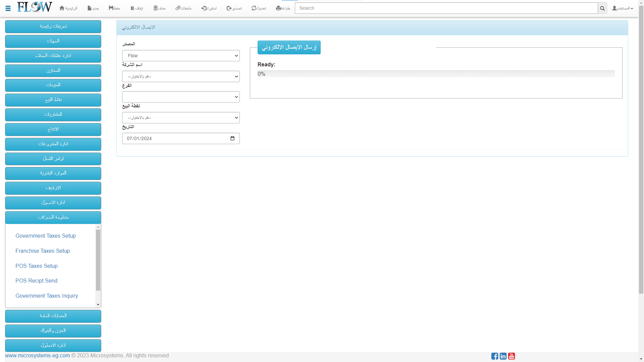Open POS Recipt Send menu item
644x362 pixels.
click(36, 281)
